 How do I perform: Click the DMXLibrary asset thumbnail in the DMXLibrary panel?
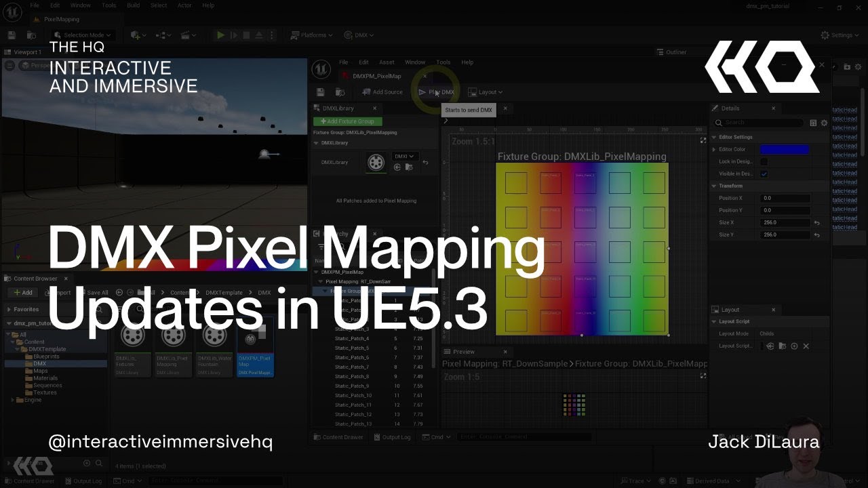(x=376, y=162)
